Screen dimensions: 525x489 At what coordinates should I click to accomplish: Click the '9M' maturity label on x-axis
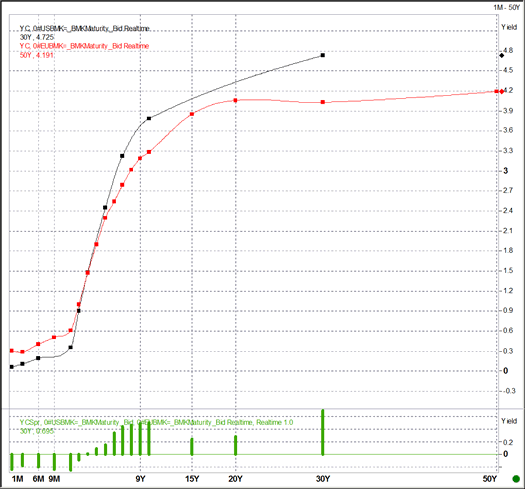click(54, 479)
